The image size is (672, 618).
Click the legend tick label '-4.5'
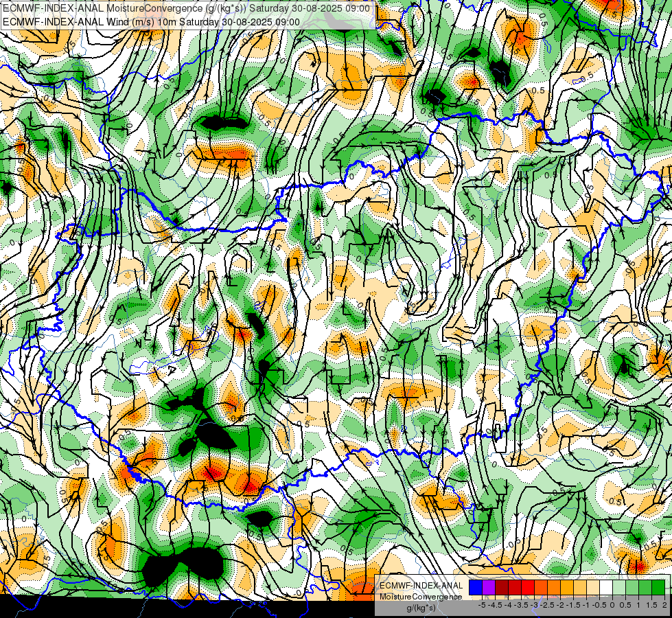[495, 605]
